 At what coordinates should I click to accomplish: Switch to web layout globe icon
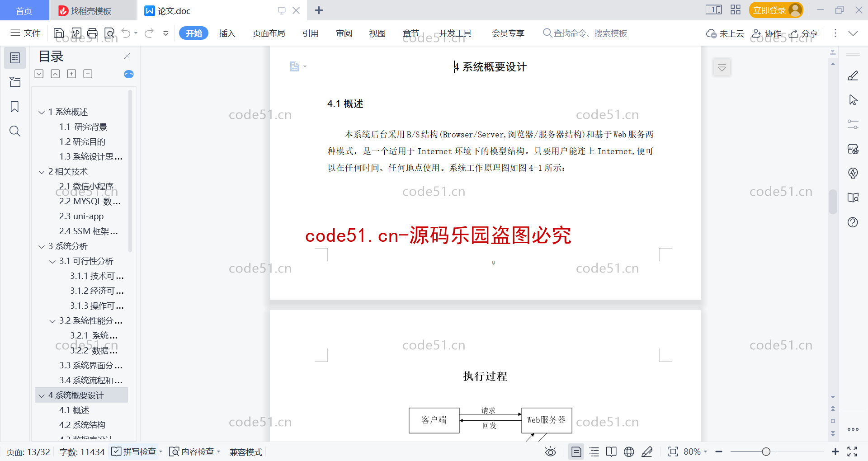pyautogui.click(x=629, y=452)
